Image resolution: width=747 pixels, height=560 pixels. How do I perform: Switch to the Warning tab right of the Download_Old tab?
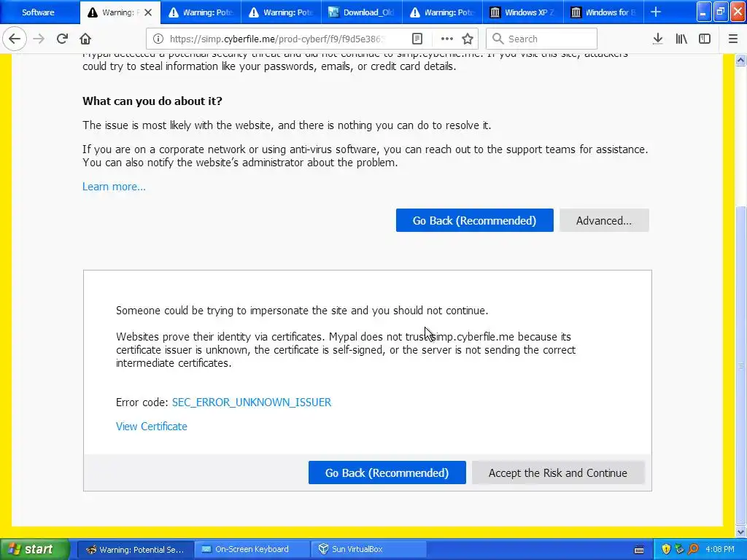443,12
